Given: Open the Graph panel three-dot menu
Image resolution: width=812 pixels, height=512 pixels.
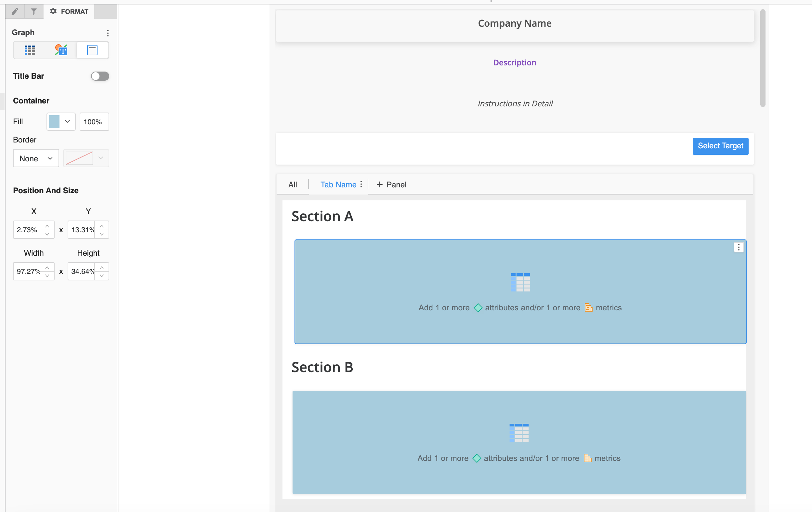Looking at the screenshot, I should [108, 33].
